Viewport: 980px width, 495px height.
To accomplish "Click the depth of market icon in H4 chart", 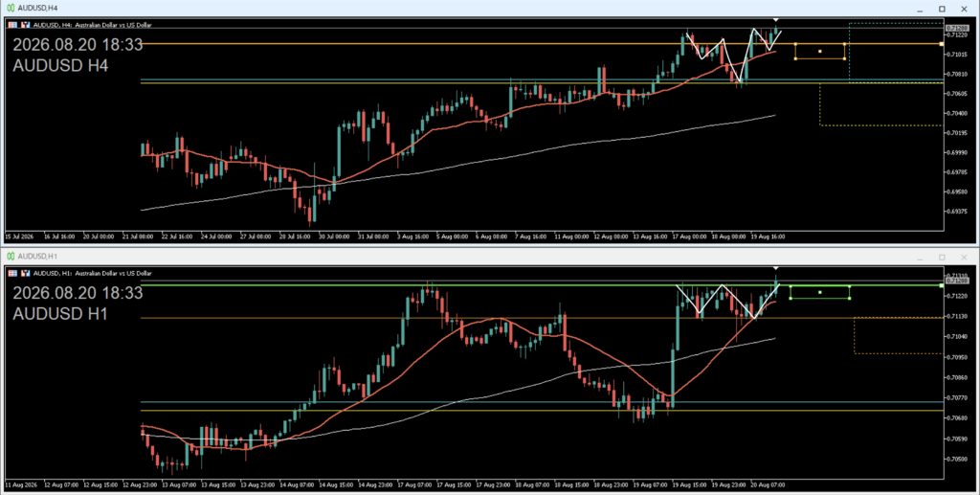I will coord(26,25).
